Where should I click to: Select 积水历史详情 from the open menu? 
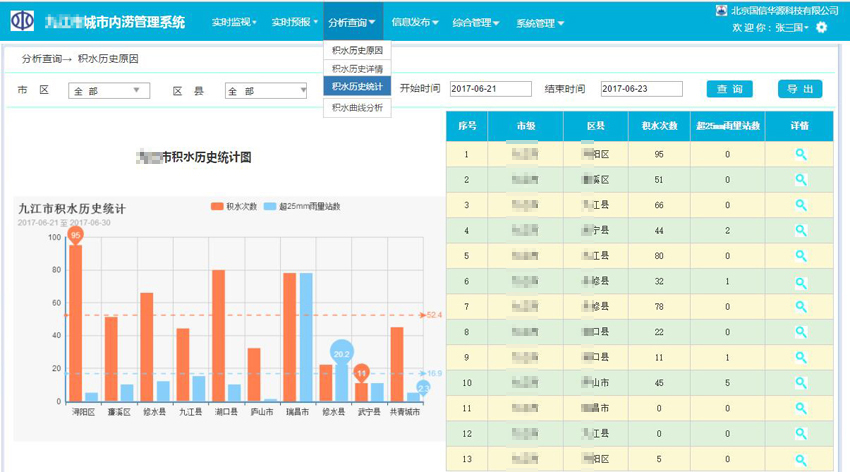pyautogui.click(x=357, y=69)
